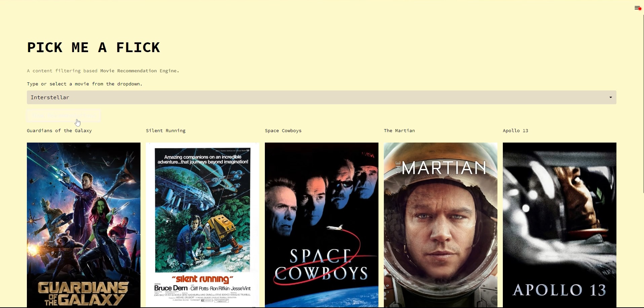Click the 'Guardians of the Galaxy' title text

coord(59,130)
